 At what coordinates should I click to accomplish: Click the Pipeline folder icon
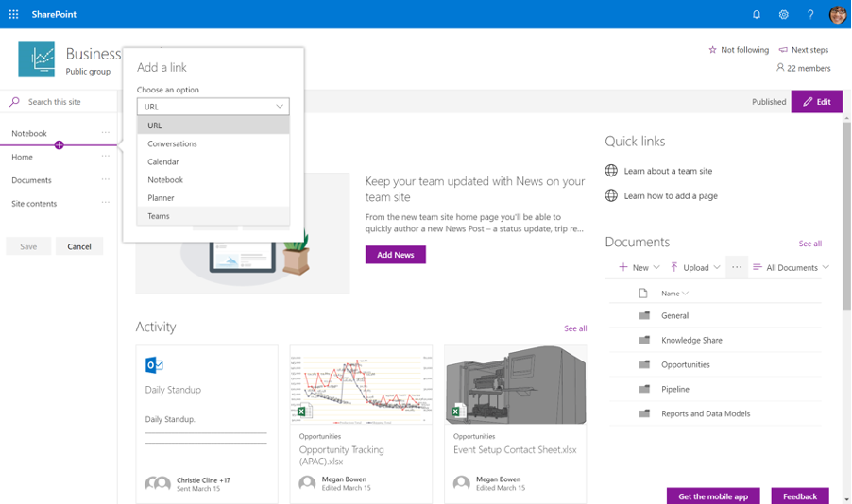(644, 389)
